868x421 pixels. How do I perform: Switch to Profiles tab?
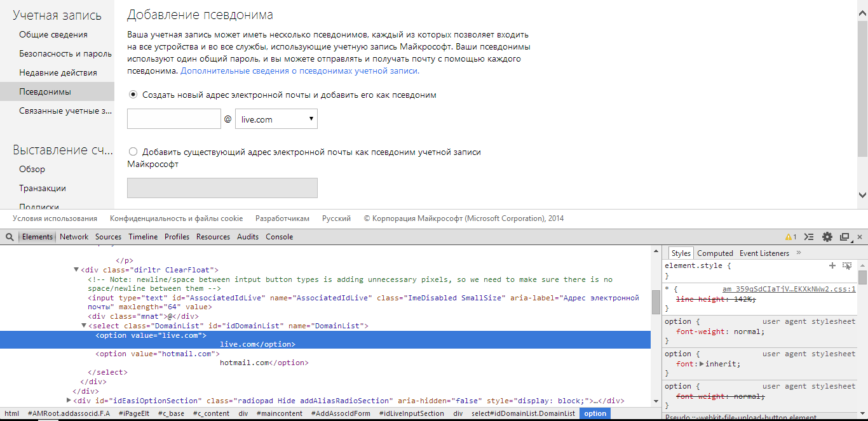coord(177,237)
